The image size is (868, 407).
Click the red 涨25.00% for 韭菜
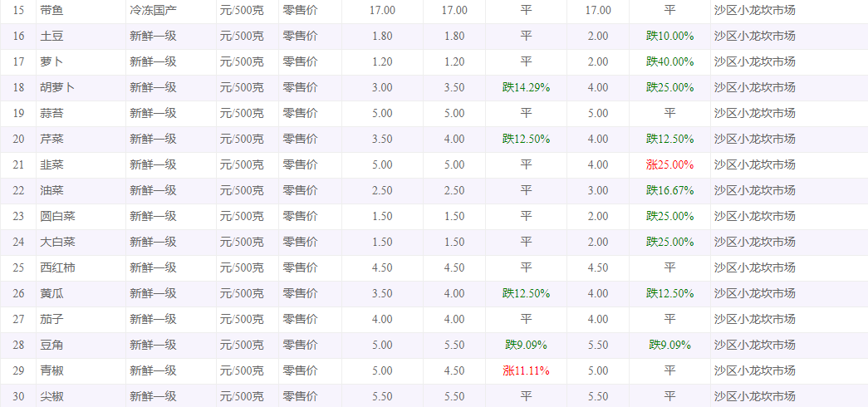pyautogui.click(x=669, y=165)
